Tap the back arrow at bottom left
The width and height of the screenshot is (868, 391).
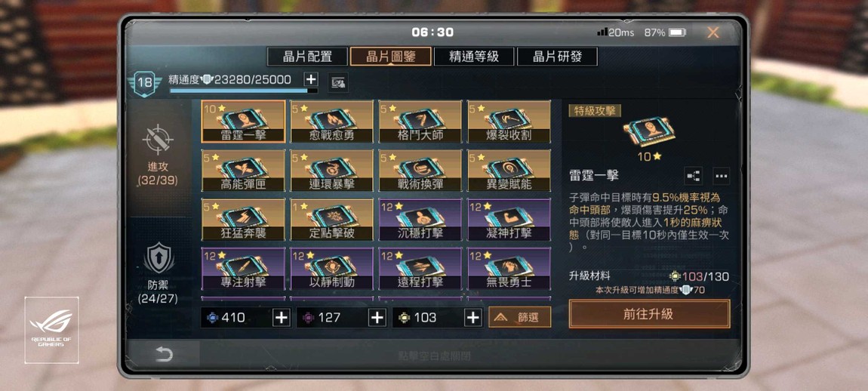point(164,355)
